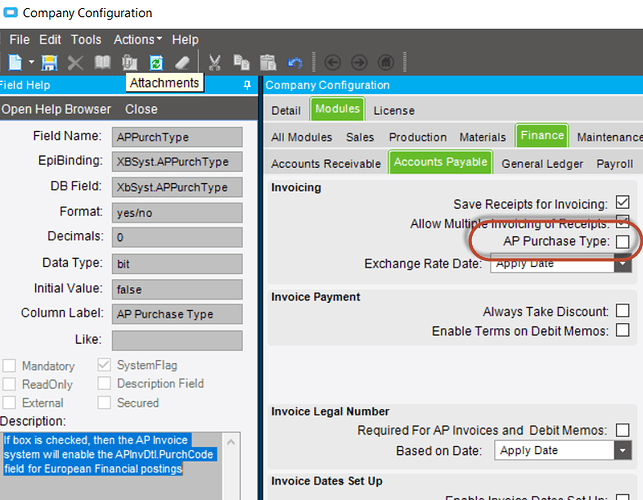This screenshot has width=643, height=500.
Task: Open the Maintenance modules tab
Action: (609, 137)
